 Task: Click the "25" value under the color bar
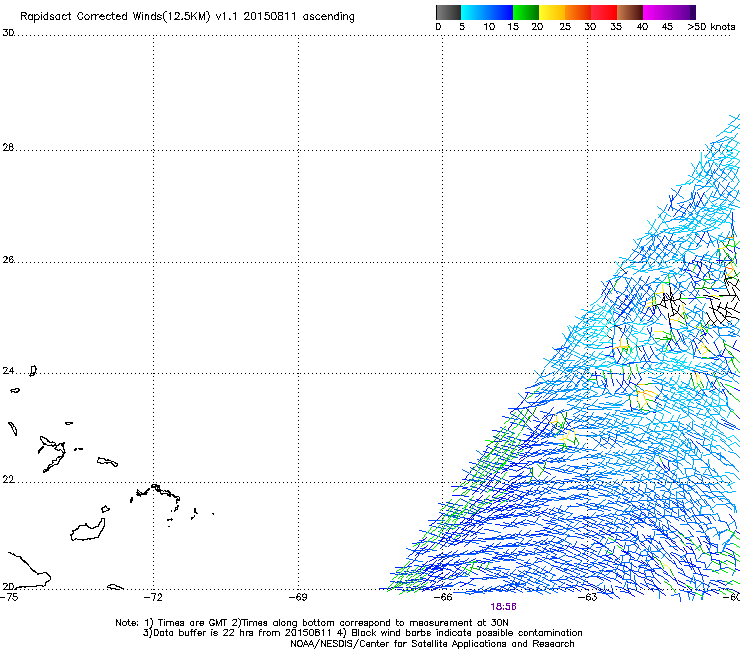[565, 27]
